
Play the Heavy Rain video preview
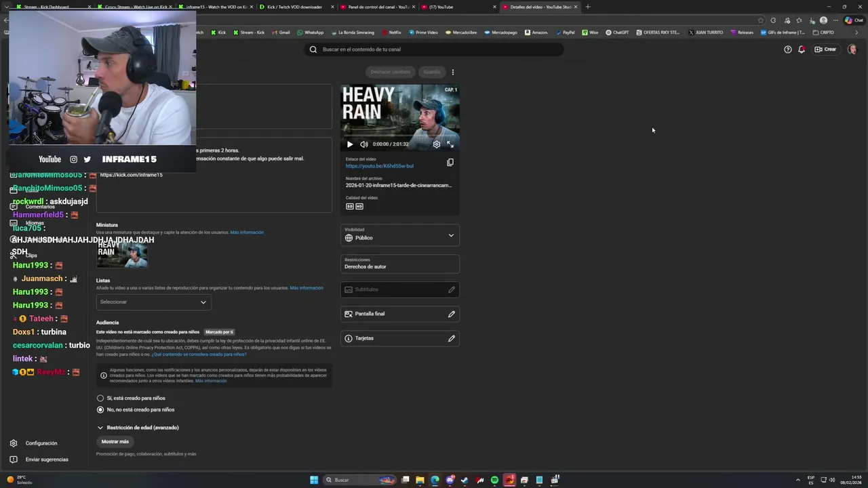tap(350, 144)
